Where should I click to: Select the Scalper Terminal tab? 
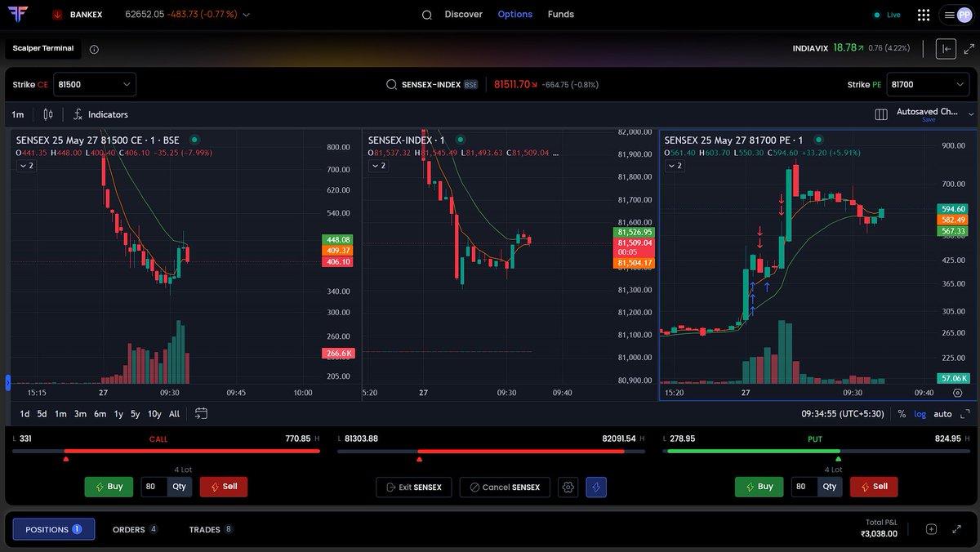tap(43, 48)
